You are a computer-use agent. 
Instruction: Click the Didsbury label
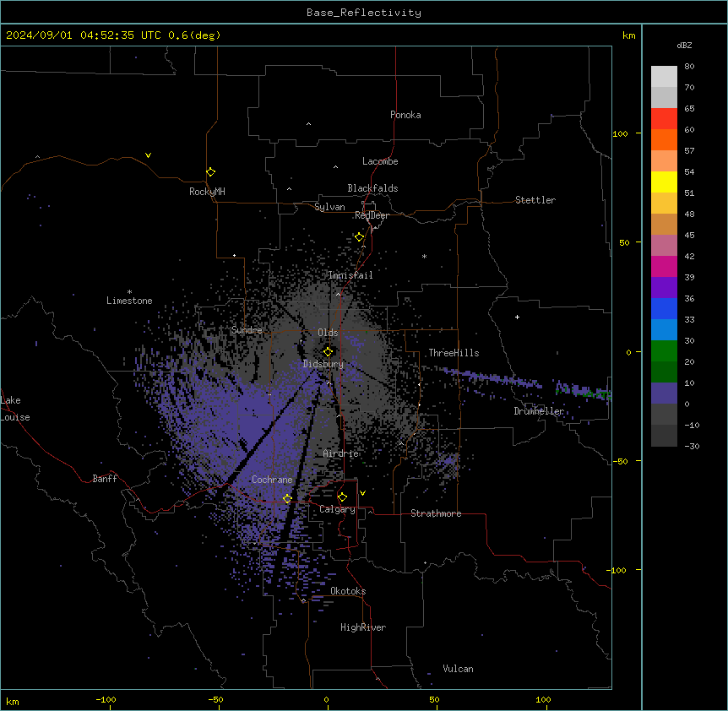pos(323,364)
